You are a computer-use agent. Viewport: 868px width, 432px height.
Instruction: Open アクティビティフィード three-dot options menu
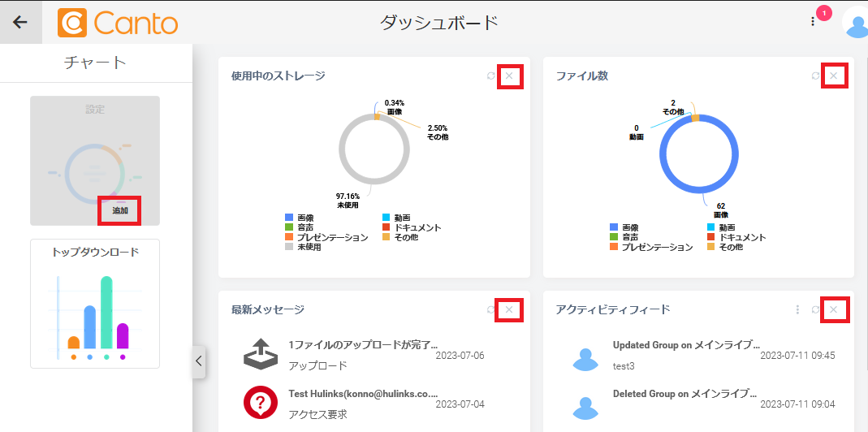[797, 309]
